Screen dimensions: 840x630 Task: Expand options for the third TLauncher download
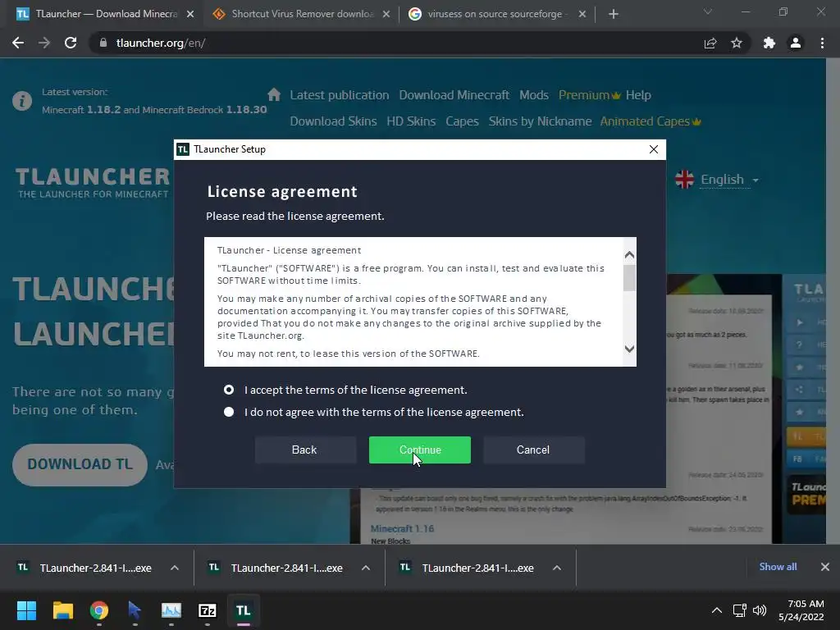[x=557, y=568]
